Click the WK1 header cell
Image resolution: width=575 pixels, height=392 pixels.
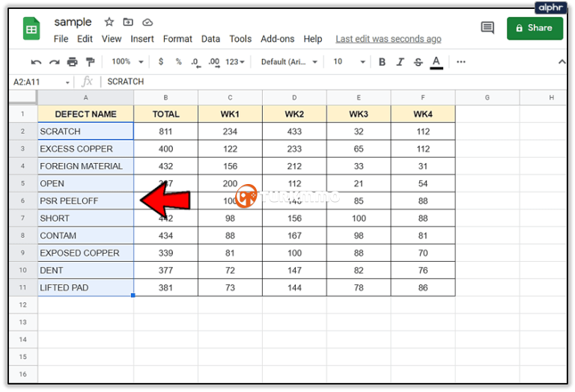(x=230, y=114)
